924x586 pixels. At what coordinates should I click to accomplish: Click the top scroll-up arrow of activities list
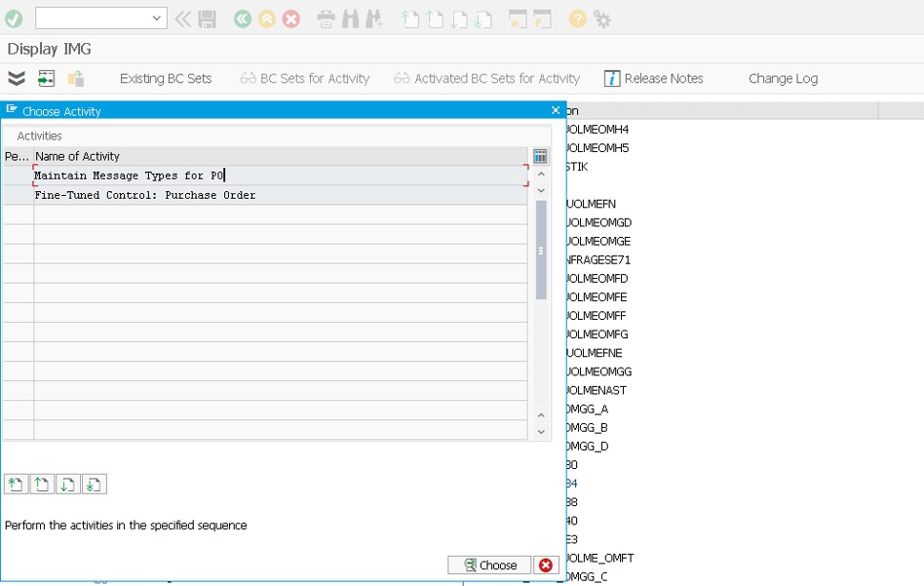pyautogui.click(x=541, y=175)
